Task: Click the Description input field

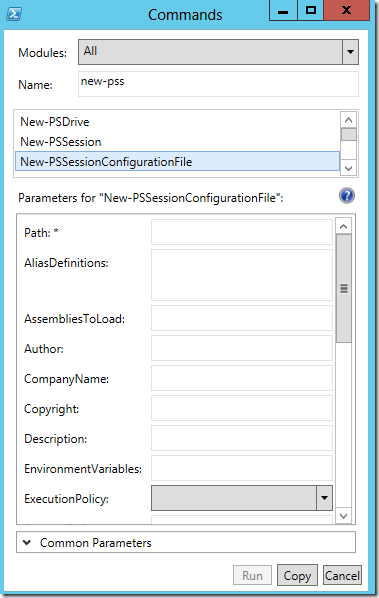Action: 242,438
